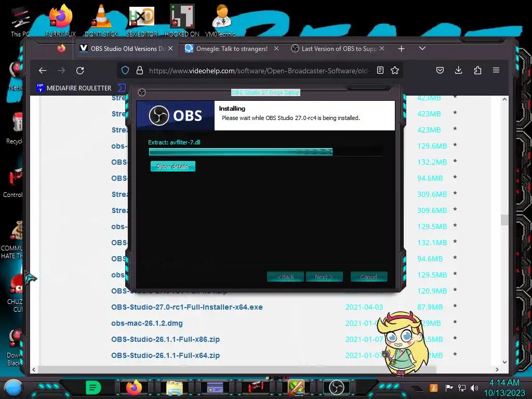Click the volume speaker tray icon

474,388
